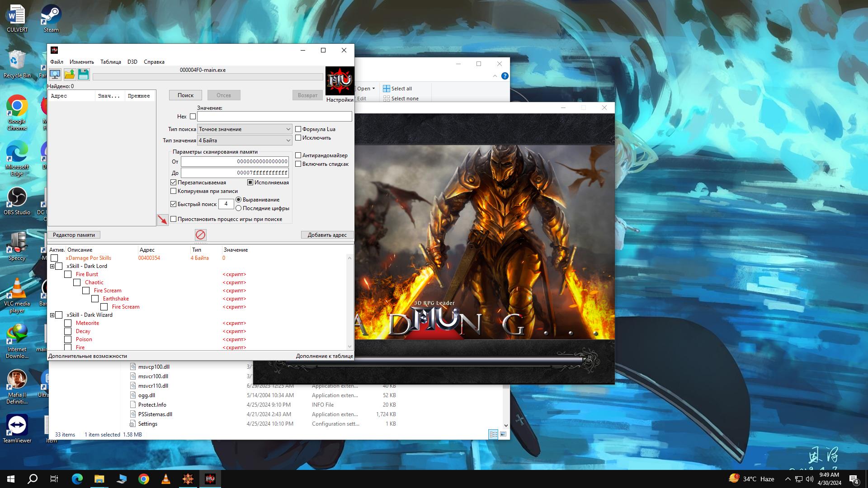Screen dimensions: 868x488
Task: Open the Таблица menu
Action: coord(110,62)
